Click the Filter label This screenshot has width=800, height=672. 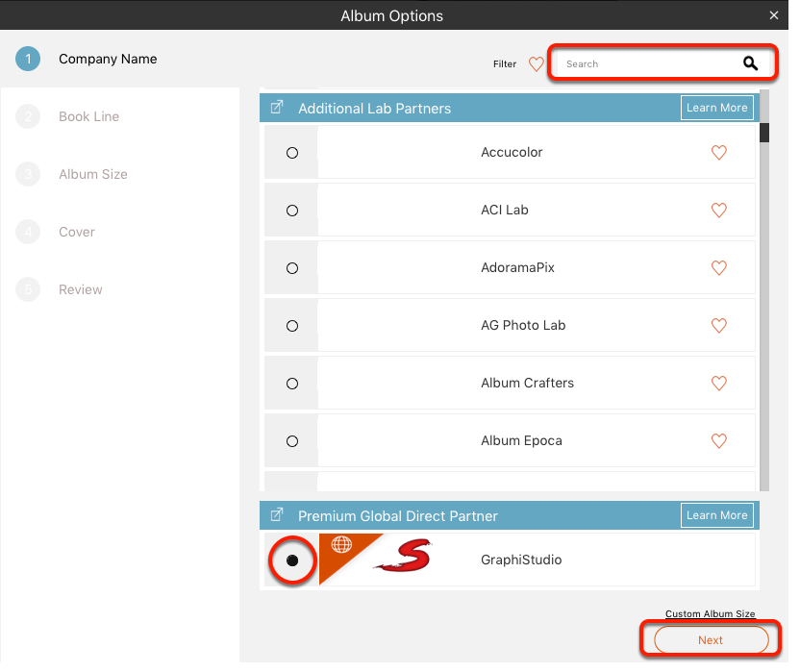[x=505, y=63]
